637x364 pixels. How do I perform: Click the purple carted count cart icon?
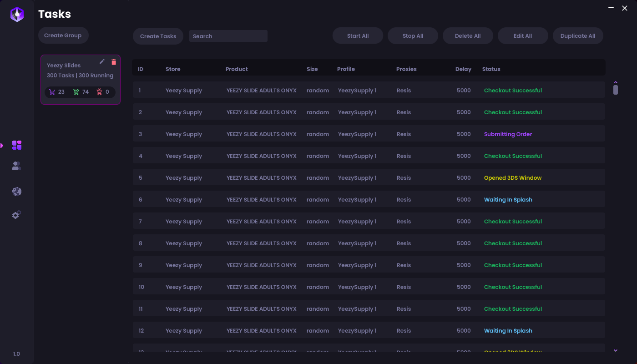pos(52,92)
